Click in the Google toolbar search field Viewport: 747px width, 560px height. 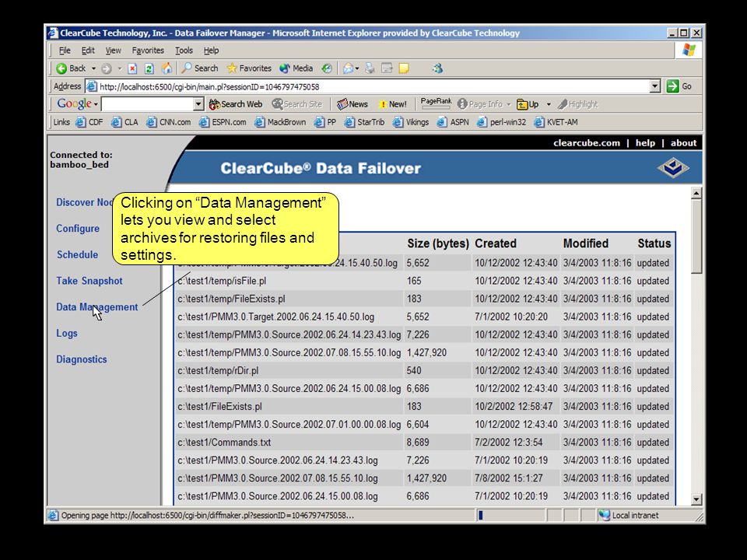pos(148,104)
